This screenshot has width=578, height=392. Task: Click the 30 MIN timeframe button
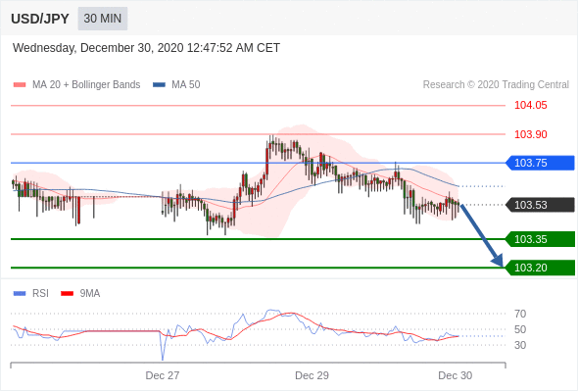tap(103, 19)
